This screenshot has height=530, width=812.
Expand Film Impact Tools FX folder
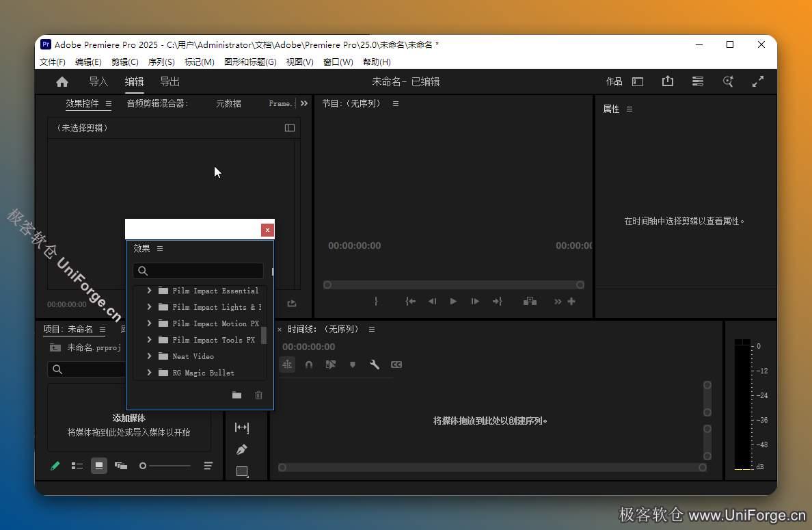pos(149,340)
